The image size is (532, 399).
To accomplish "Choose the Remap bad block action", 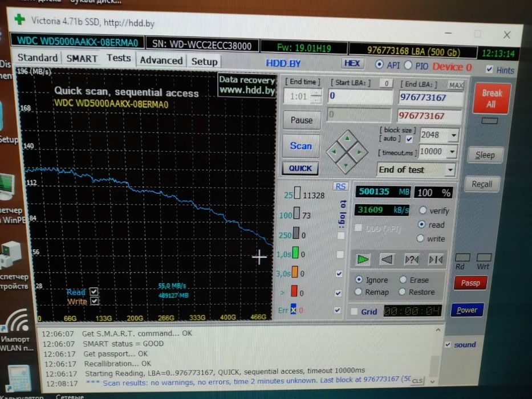I will coord(358,291).
